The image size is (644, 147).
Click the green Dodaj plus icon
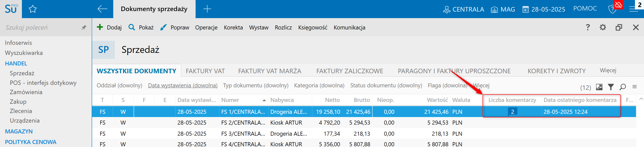click(100, 27)
